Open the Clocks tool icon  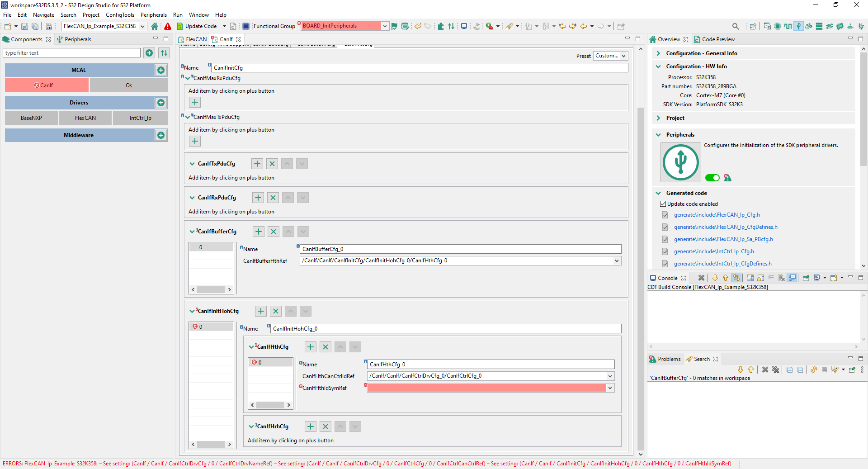click(788, 26)
